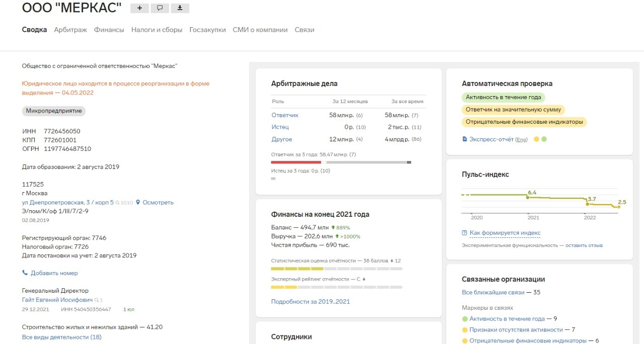The image size is (644, 344).
Task: Click director ИНН 540450356447
Action: click(86, 309)
